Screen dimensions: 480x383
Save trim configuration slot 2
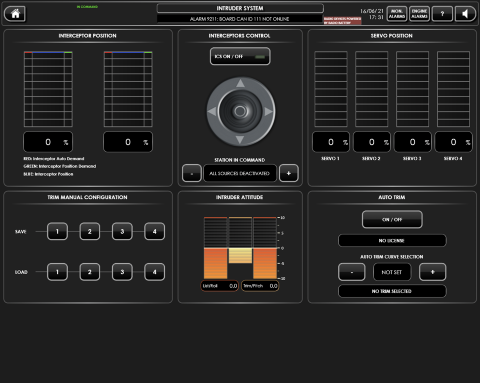(90, 231)
